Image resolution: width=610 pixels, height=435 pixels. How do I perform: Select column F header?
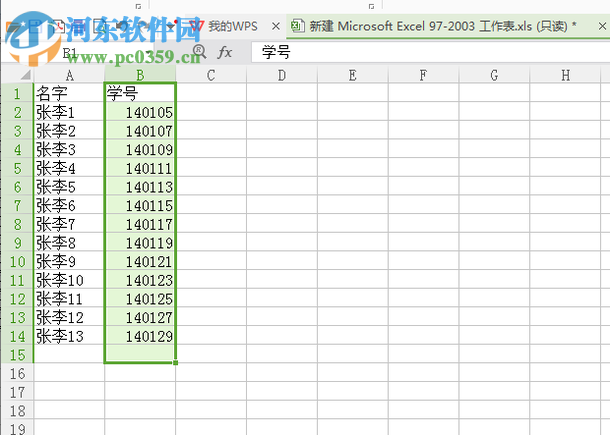click(x=423, y=75)
